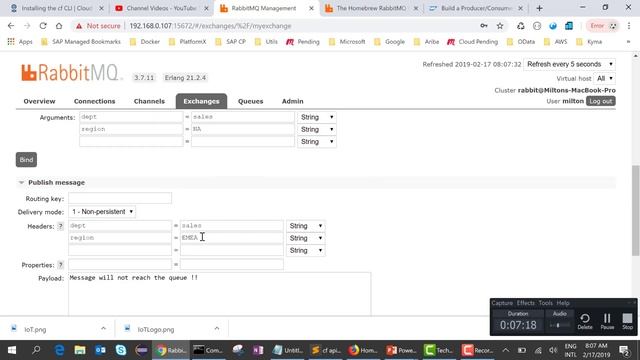Open the Windows Start menu
Image resolution: width=640 pixels, height=360 pixels.
click(12, 350)
